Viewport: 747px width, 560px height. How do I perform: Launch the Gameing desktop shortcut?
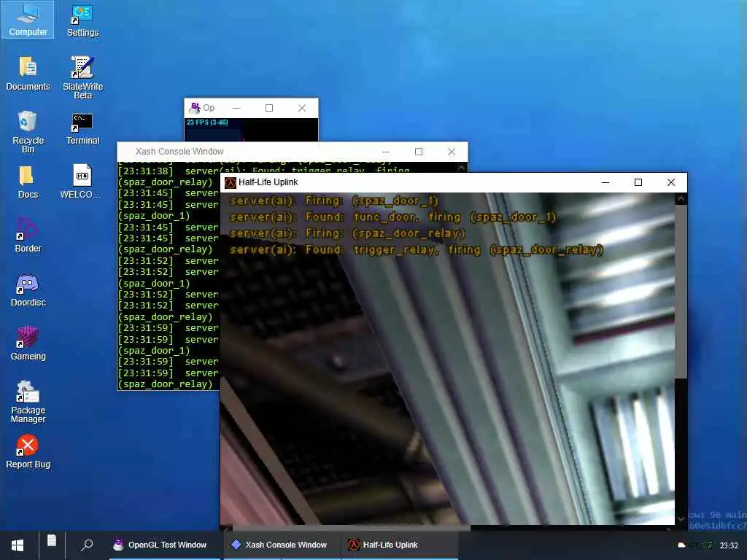tap(28, 343)
